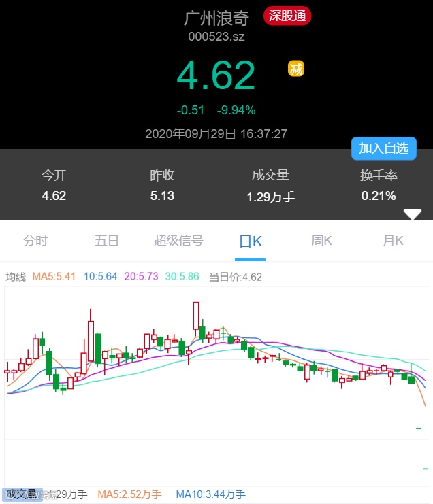Expand details with white down triangle

click(412, 214)
